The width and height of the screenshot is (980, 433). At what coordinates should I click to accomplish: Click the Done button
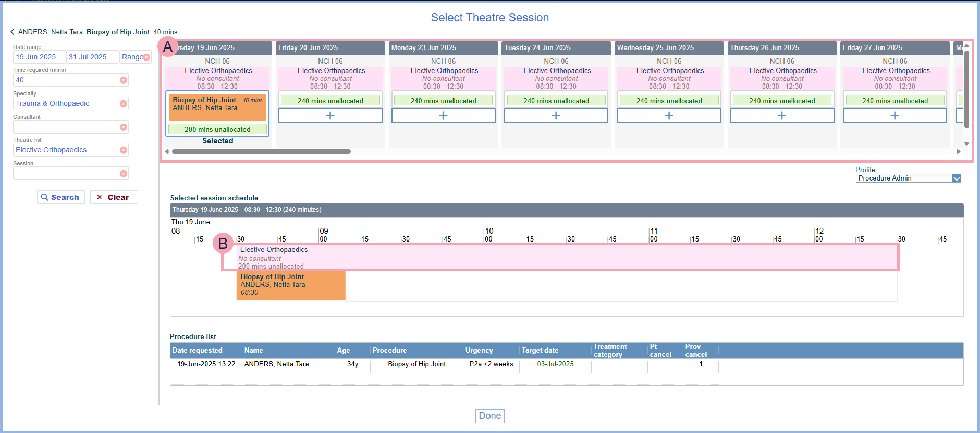pos(489,416)
